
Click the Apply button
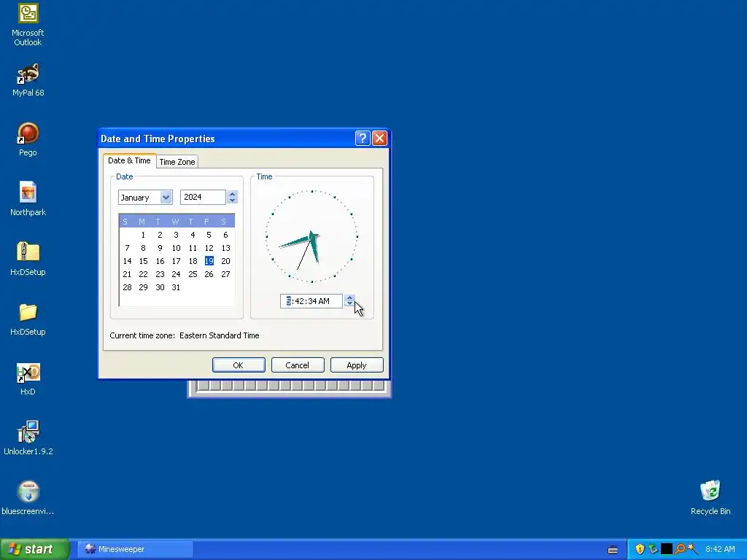[356, 365]
